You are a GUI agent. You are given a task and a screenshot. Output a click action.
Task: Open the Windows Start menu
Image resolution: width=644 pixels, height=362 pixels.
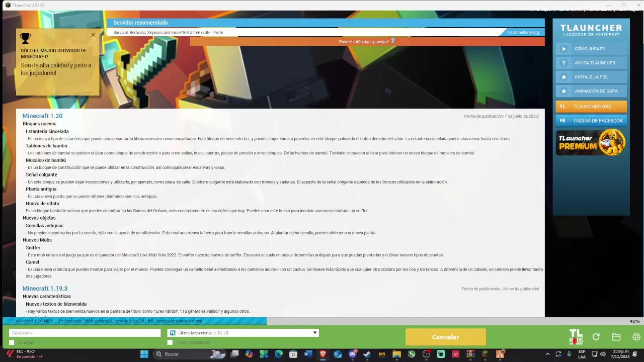tap(144, 354)
